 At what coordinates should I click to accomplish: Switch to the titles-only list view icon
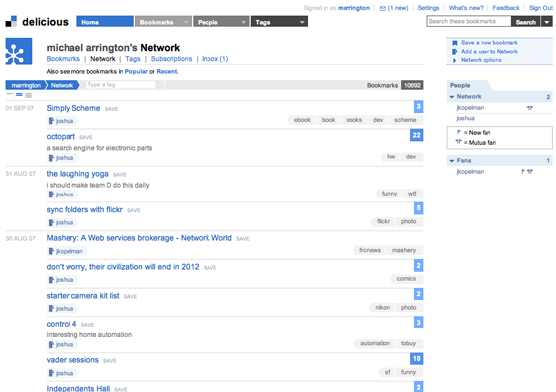tap(10, 95)
